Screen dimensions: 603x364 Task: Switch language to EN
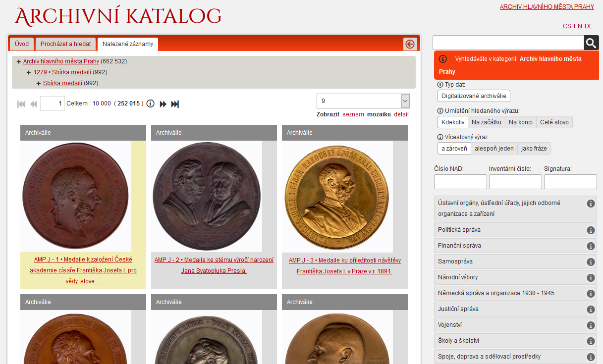pos(578,26)
